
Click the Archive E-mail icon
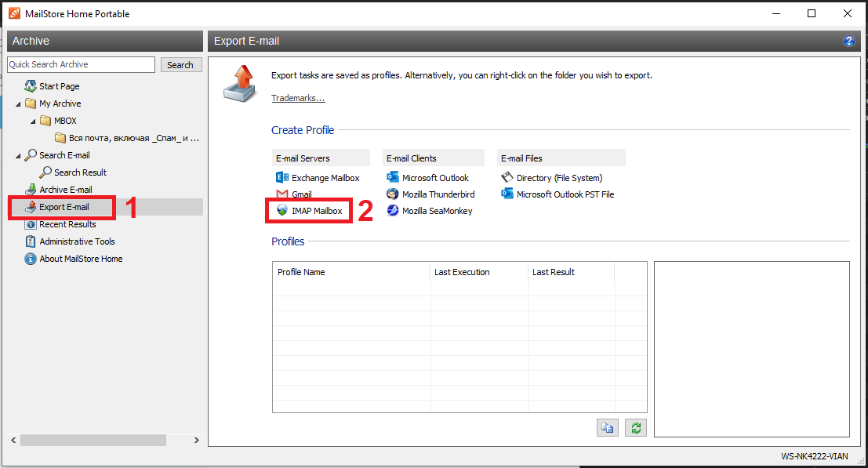pyautogui.click(x=31, y=189)
